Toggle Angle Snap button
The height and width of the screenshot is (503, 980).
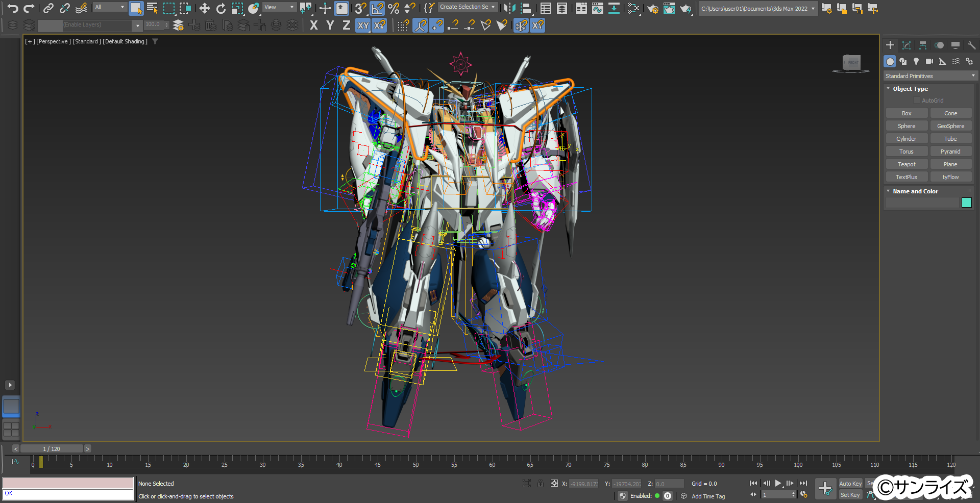[x=377, y=8]
